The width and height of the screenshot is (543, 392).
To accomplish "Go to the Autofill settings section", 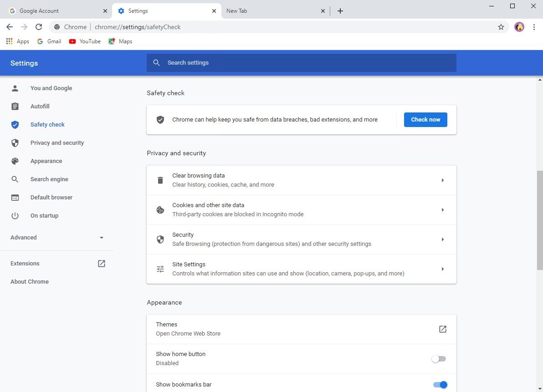I will [x=40, y=106].
